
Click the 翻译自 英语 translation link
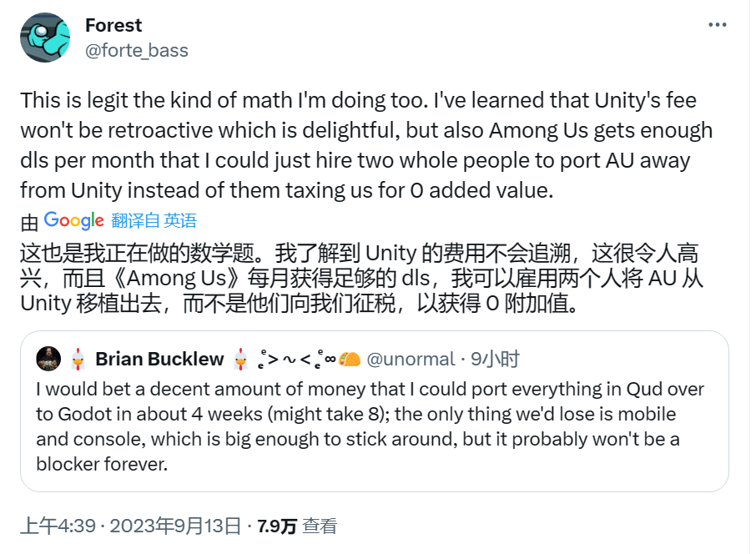[154, 221]
